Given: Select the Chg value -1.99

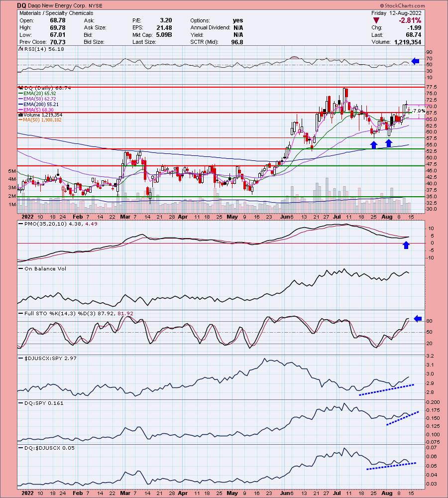Looking at the screenshot, I should tap(414, 27).
